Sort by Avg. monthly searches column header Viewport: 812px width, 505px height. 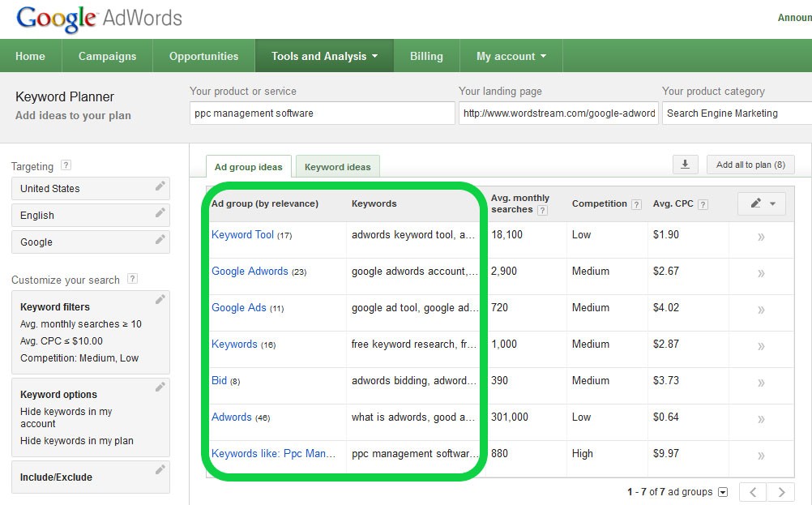(x=519, y=203)
